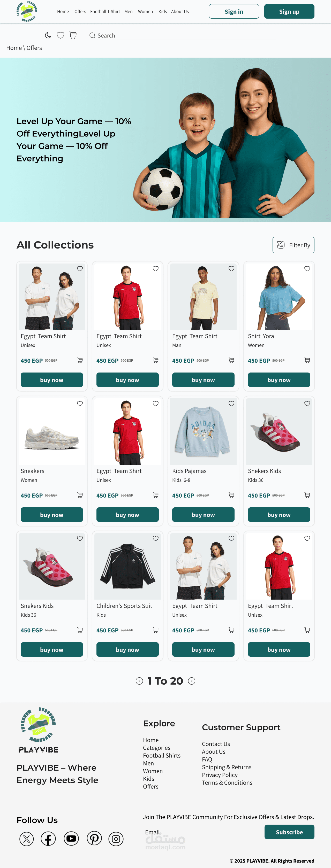The image size is (331, 868).
Task: Open the Filter By dropdown
Action: click(293, 245)
